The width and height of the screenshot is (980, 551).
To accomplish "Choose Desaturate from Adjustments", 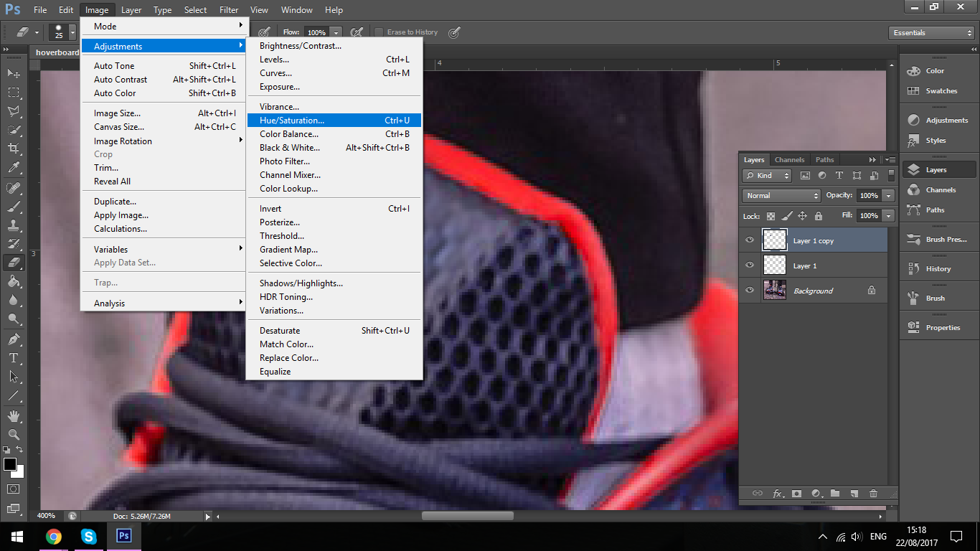I will coord(334,331).
